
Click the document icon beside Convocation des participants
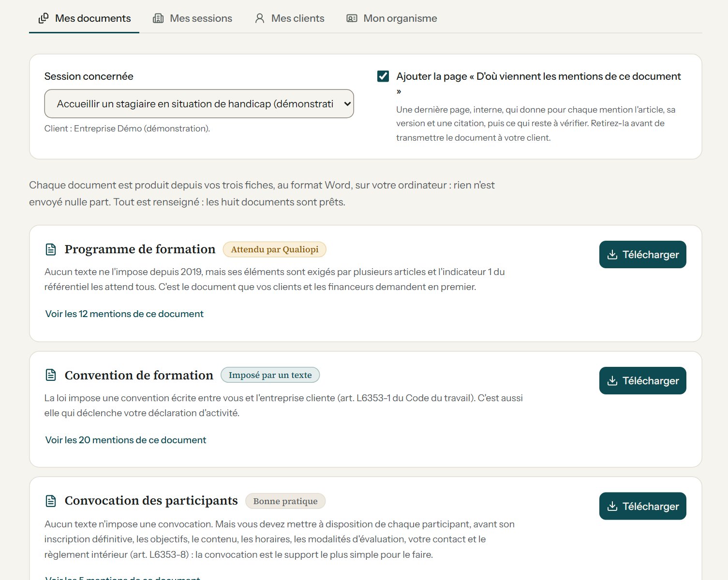click(x=51, y=501)
